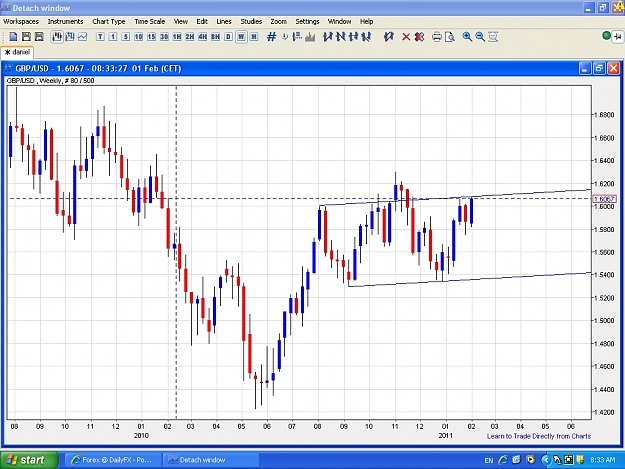Select the 4H timeframe button
The image size is (625, 469).
click(202, 37)
